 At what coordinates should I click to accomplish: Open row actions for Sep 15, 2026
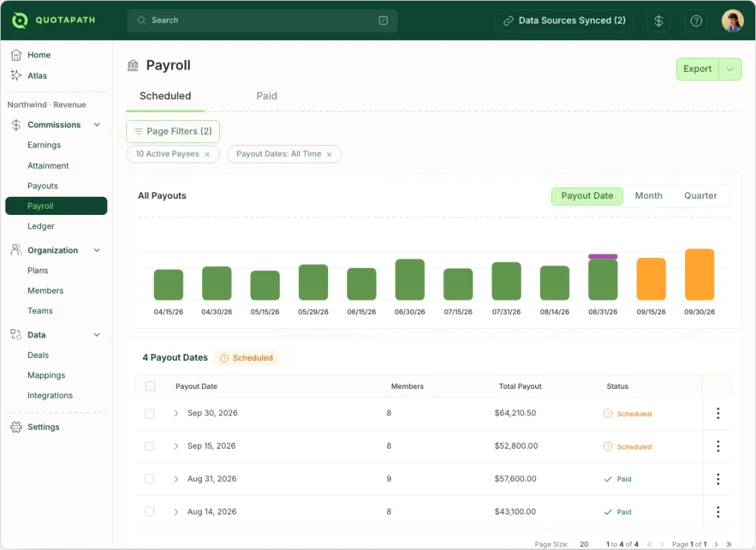[718, 446]
